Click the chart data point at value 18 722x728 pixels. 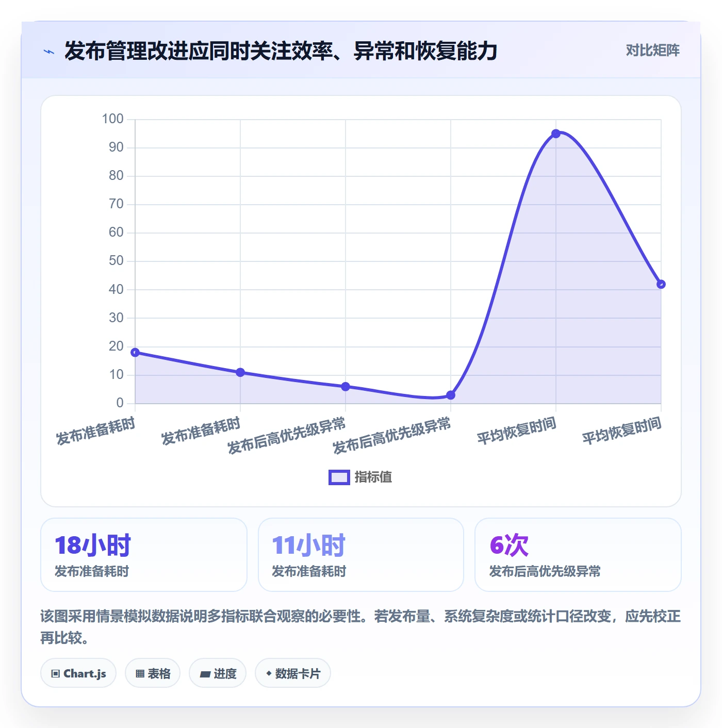coord(135,352)
